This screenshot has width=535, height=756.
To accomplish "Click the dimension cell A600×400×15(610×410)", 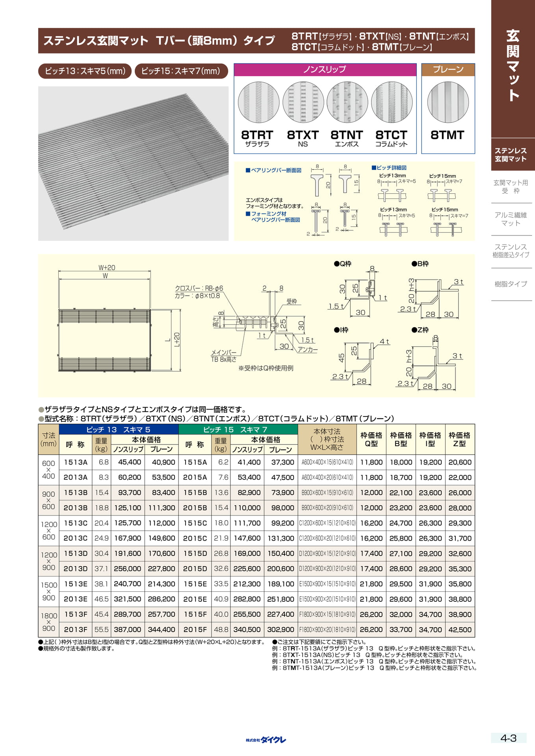I will [x=327, y=462].
